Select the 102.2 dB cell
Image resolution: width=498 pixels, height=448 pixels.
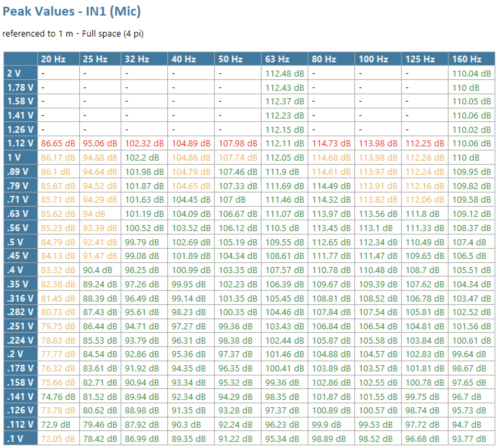tap(144, 158)
